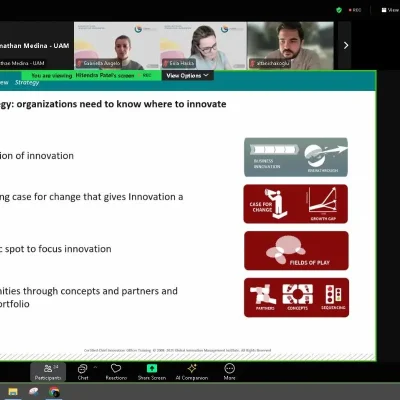The width and height of the screenshot is (400, 400).
Task: Expand the View Options dropdown
Action: click(x=188, y=76)
